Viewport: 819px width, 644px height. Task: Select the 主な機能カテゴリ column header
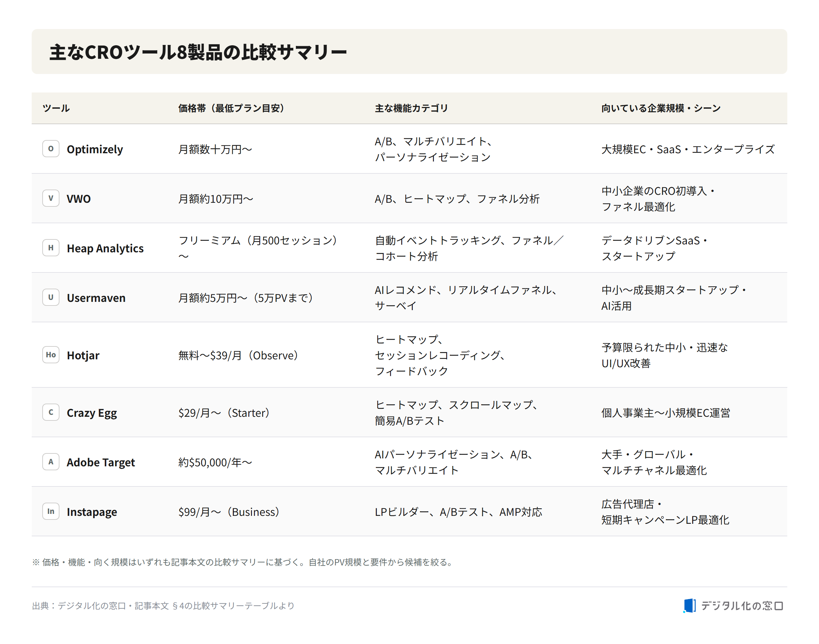411,108
